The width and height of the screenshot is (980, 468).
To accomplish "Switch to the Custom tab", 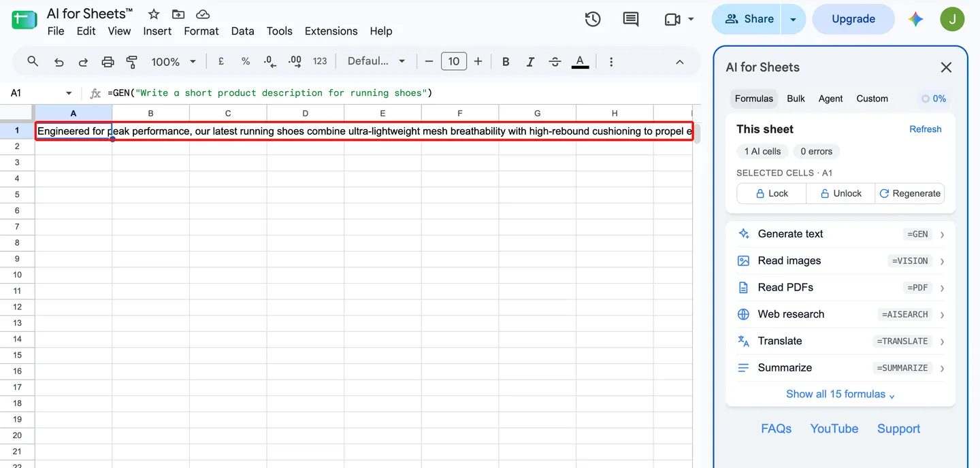I will (872, 99).
